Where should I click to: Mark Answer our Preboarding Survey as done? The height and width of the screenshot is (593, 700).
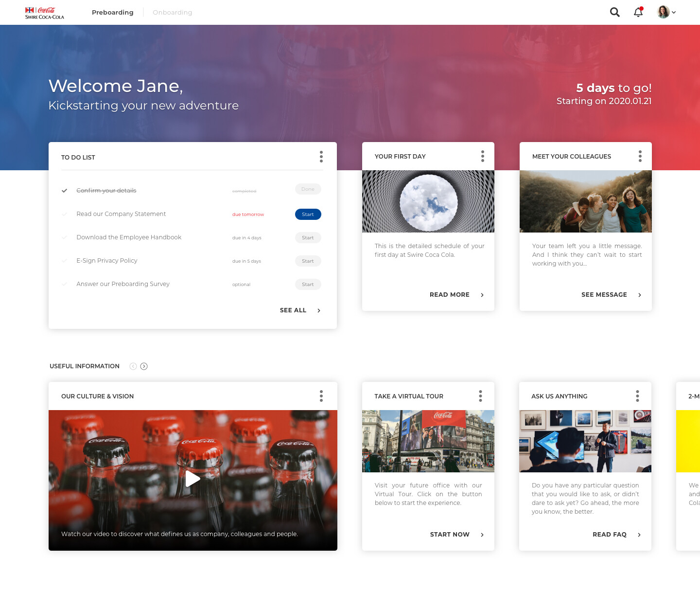65,284
